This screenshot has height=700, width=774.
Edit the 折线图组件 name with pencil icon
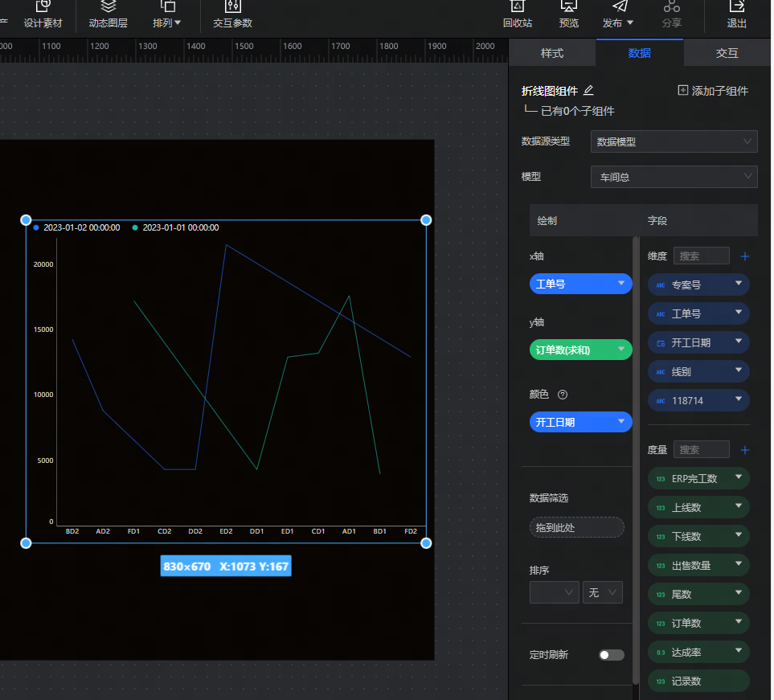click(588, 90)
